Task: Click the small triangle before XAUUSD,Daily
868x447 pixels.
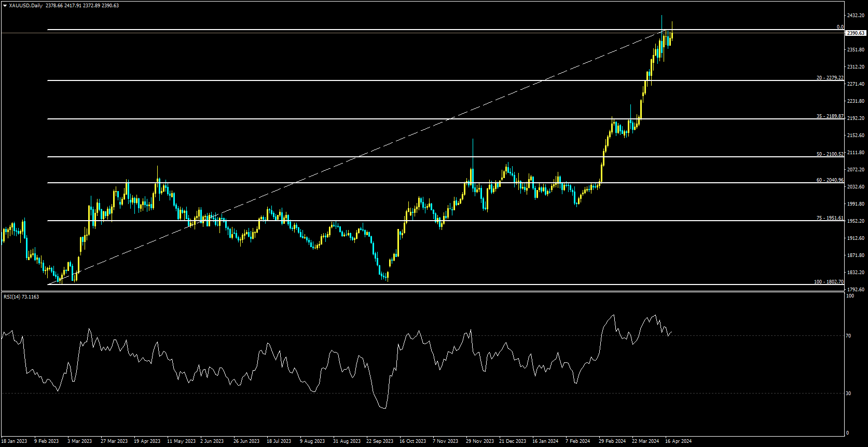Action: coord(5,6)
